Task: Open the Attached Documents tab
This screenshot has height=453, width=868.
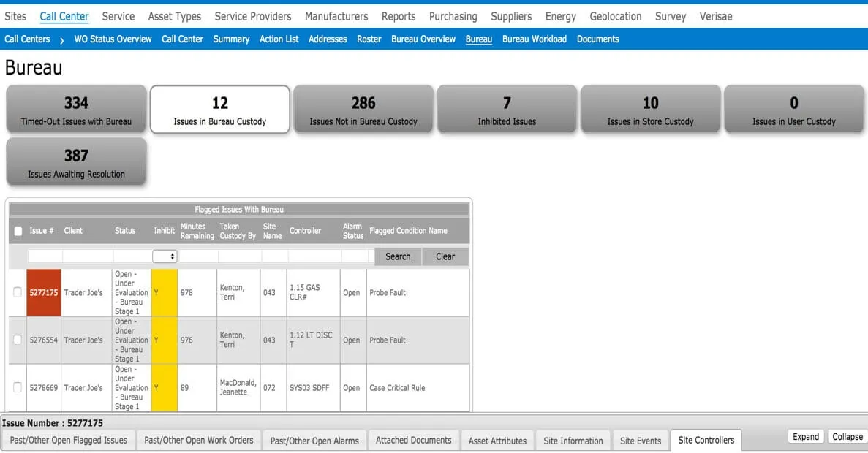Action: point(413,440)
